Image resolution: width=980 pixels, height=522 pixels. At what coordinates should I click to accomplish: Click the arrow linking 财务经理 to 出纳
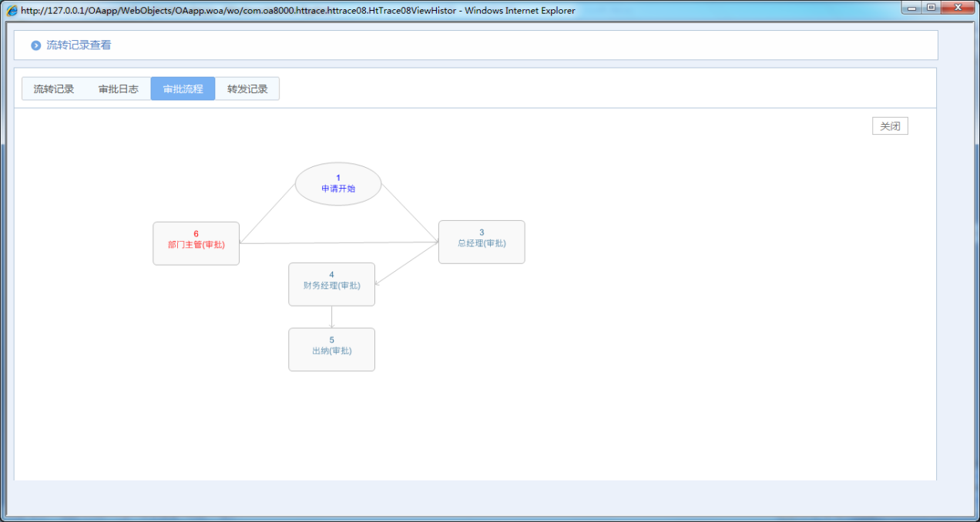(x=331, y=317)
